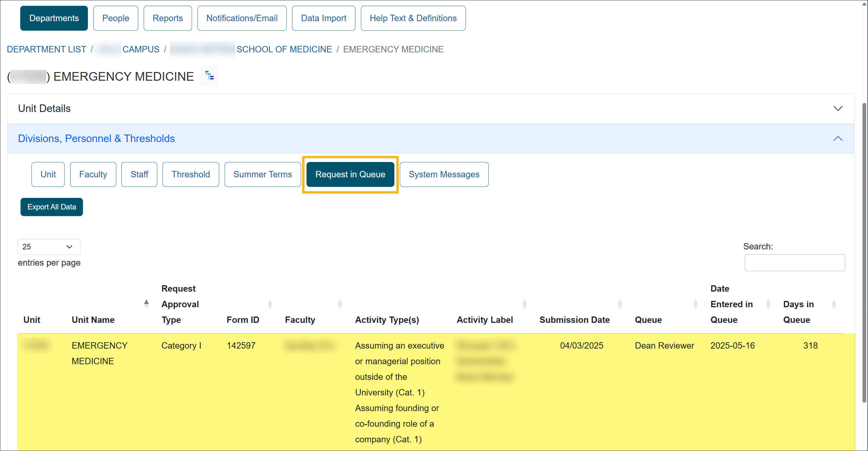
Task: Open the department hierarchy tree icon
Action: click(x=209, y=76)
